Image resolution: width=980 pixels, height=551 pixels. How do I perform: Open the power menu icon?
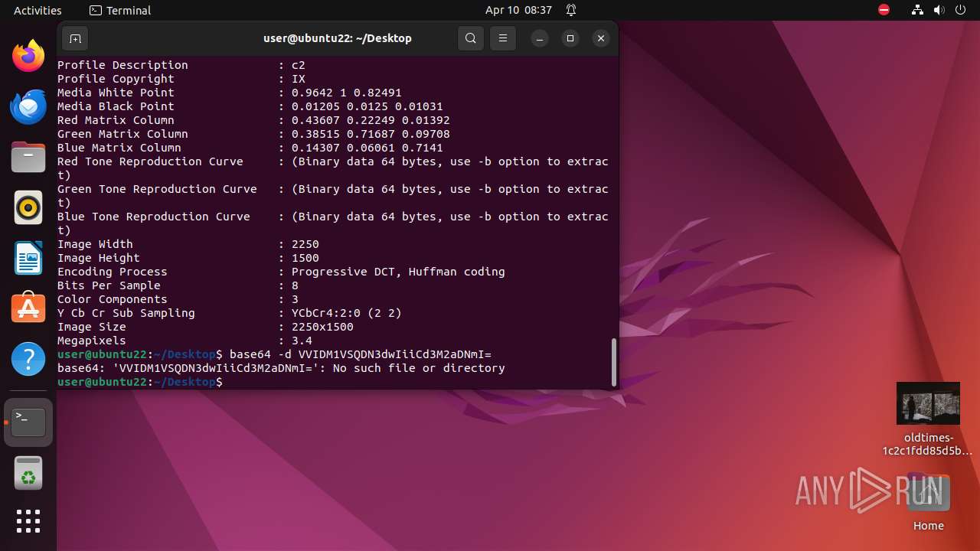tap(960, 11)
